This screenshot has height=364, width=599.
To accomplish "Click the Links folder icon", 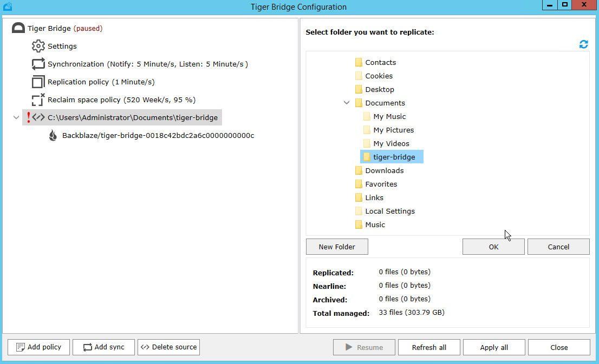I will [359, 197].
